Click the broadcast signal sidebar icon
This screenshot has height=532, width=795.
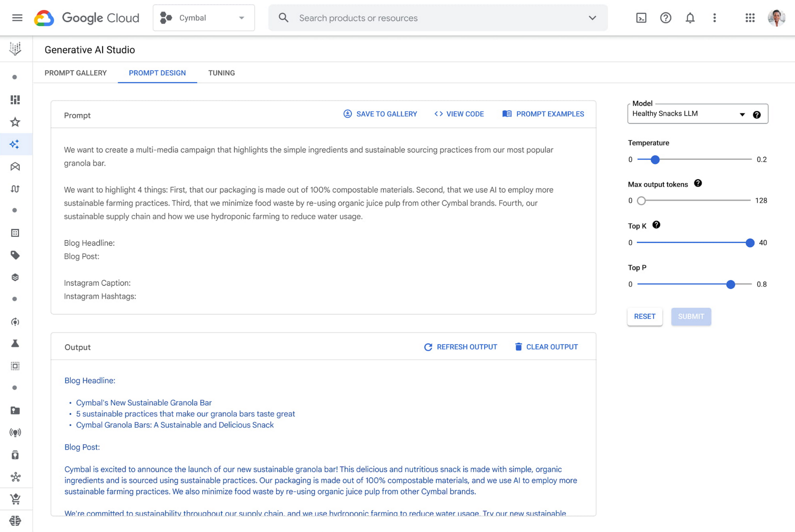coord(15,433)
